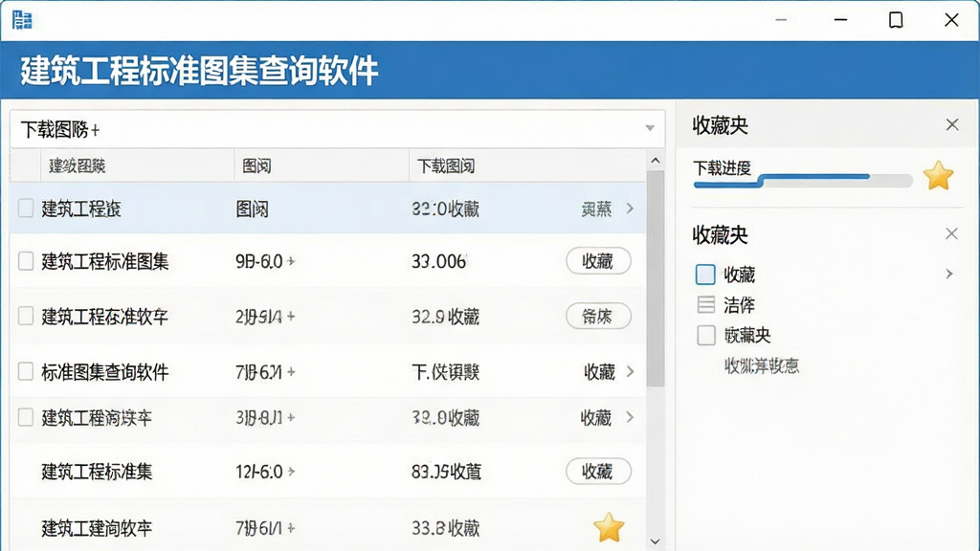Click the 收藏 button in the 建筑工程标准集 row
980x551 pixels.
tap(598, 471)
